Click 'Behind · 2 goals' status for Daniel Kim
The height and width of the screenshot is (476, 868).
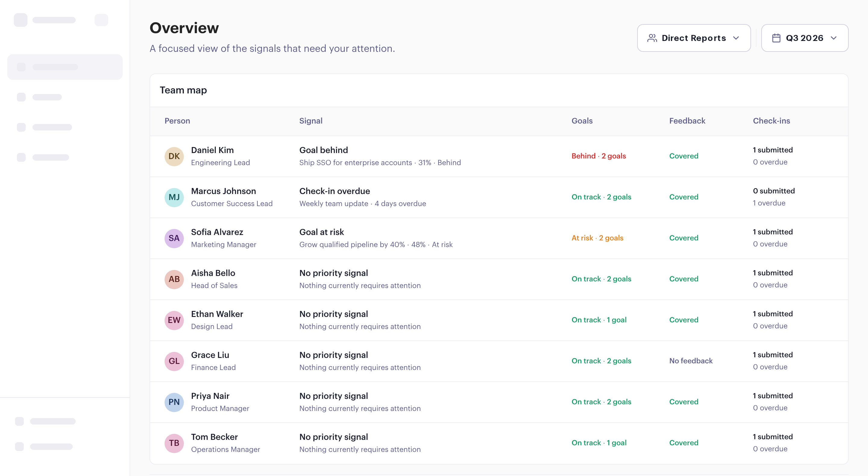point(599,156)
